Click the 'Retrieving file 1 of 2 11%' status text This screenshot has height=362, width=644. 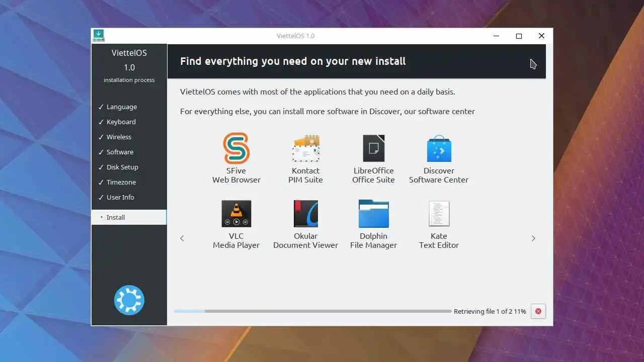pyautogui.click(x=490, y=311)
